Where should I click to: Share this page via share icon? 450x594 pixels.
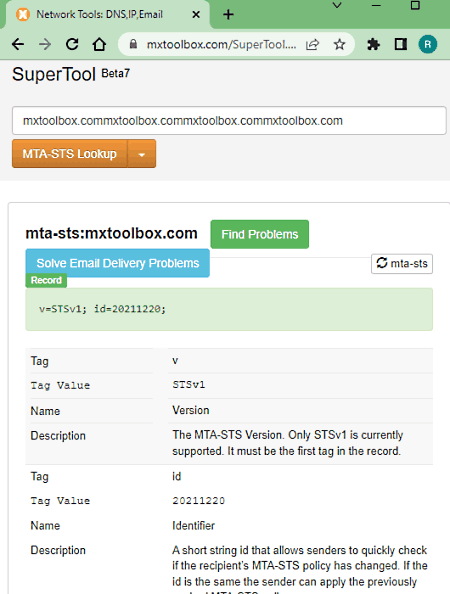(312, 45)
